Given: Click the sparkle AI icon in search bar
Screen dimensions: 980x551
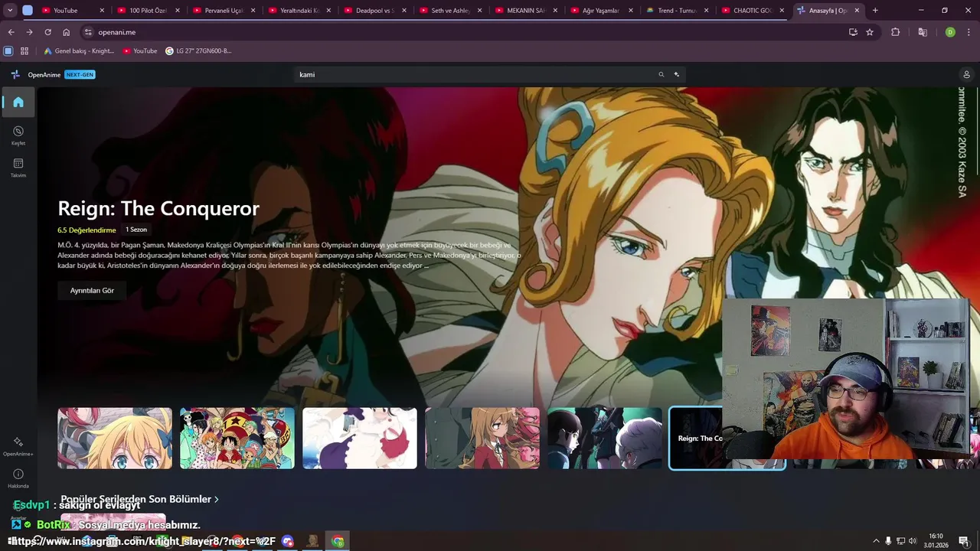Looking at the screenshot, I should (677, 74).
